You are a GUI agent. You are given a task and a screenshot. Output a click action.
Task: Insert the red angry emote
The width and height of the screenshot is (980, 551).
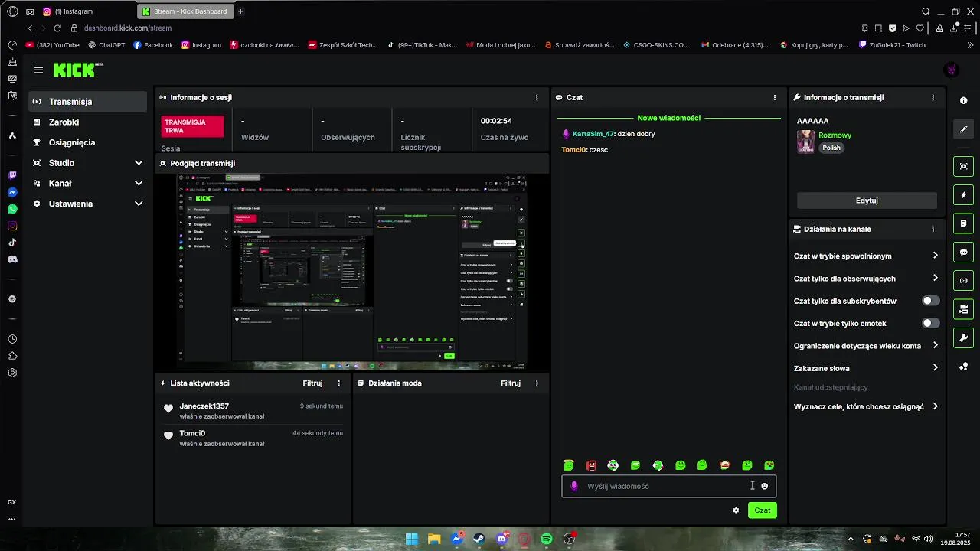pos(590,465)
